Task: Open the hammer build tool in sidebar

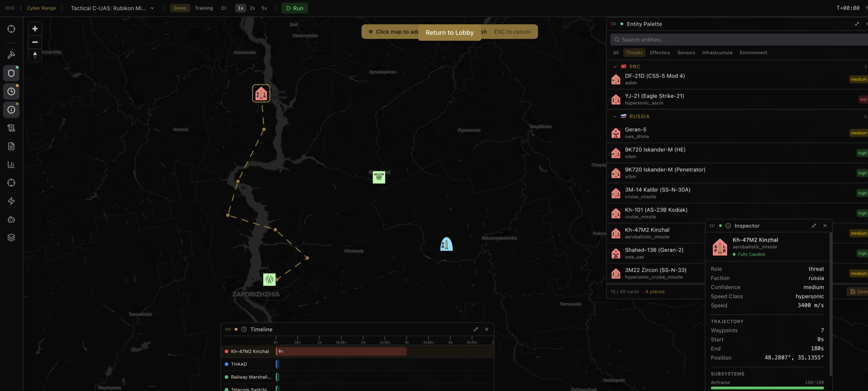Action: [11, 55]
